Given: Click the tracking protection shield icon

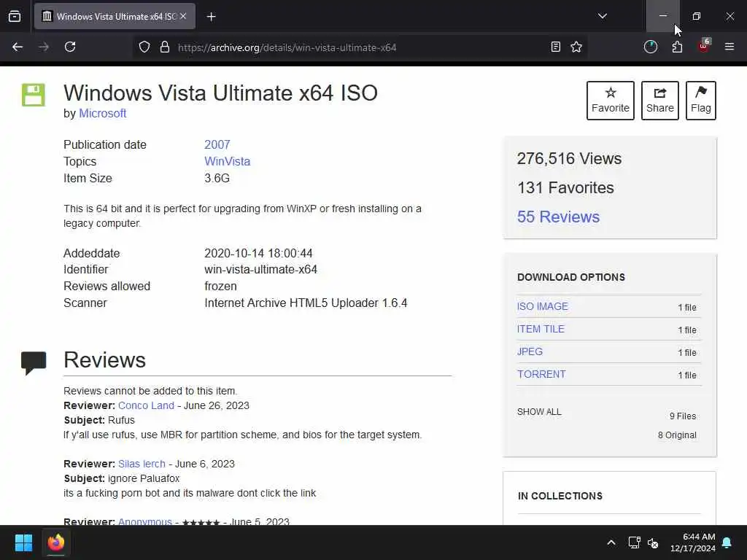Looking at the screenshot, I should (144, 47).
